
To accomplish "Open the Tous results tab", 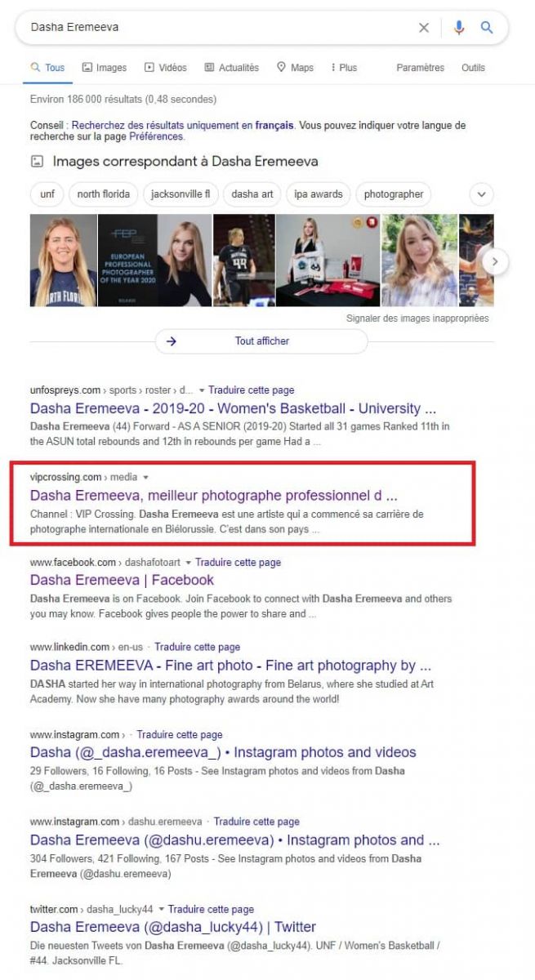I will [47, 68].
